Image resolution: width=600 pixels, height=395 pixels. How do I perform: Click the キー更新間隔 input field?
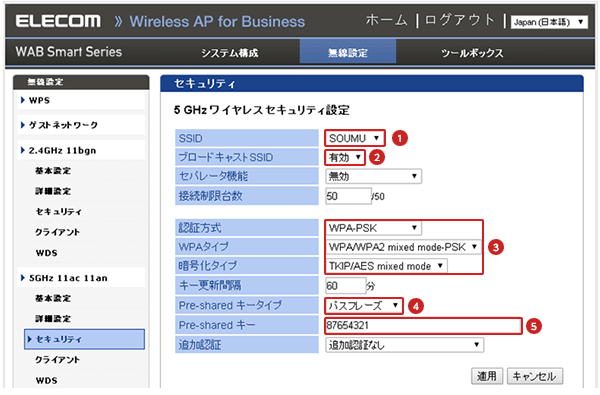[346, 286]
